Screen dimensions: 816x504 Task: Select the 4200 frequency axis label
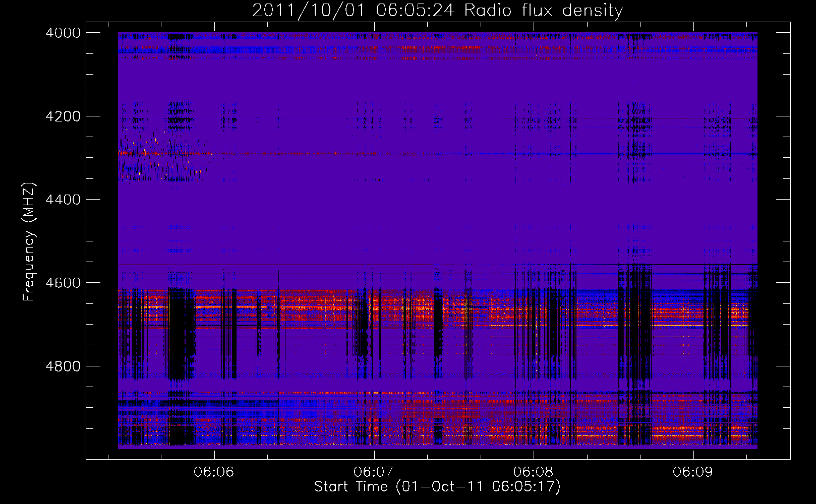pyautogui.click(x=63, y=116)
